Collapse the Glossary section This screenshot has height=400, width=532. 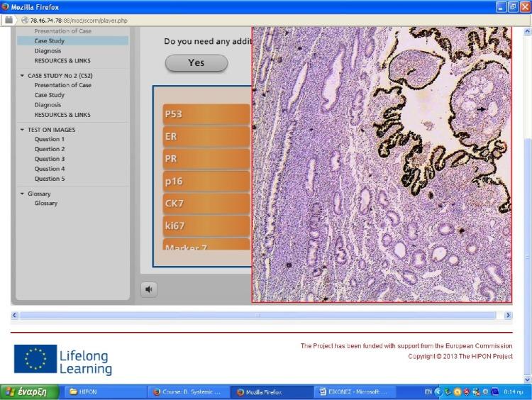[22, 194]
